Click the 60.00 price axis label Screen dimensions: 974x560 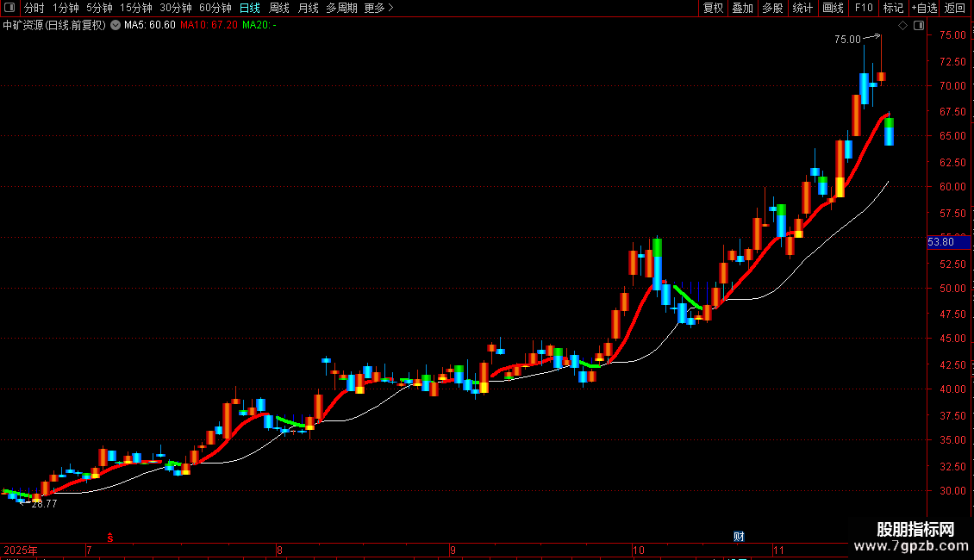click(952, 186)
